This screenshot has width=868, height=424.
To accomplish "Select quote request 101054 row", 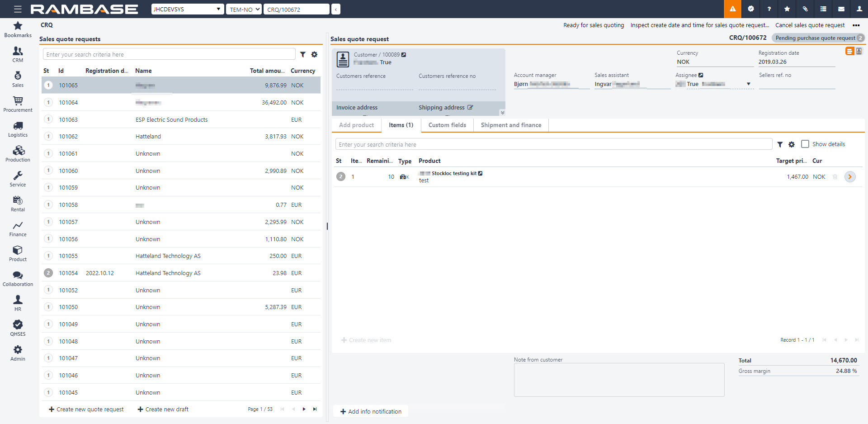I will coord(181,273).
